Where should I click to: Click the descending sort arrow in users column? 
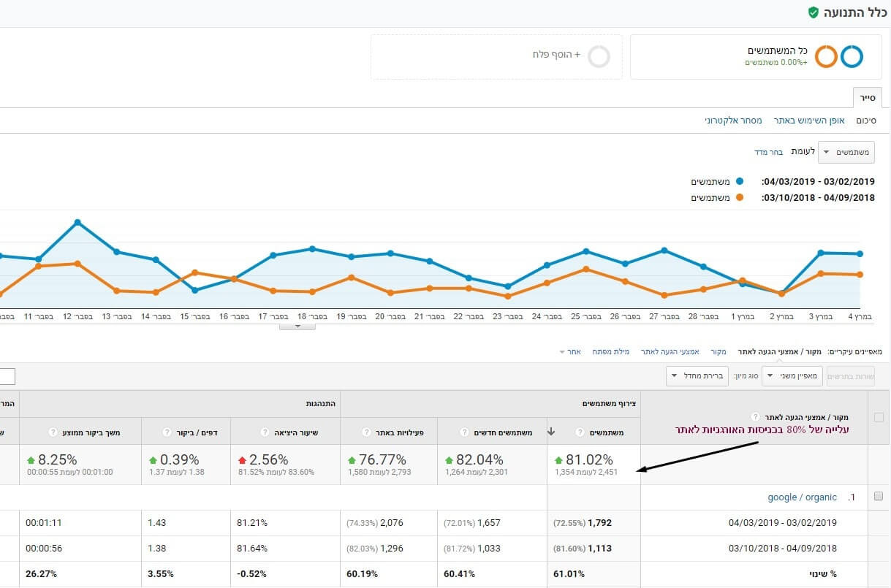[x=552, y=432]
